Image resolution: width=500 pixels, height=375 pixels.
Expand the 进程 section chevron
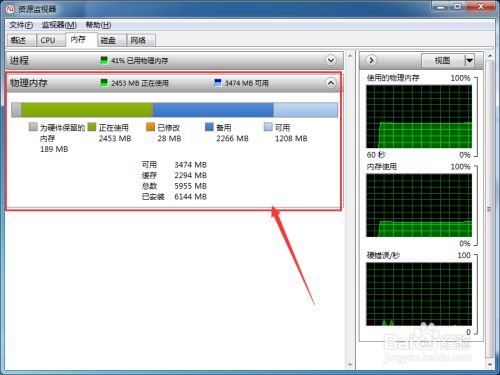point(331,60)
